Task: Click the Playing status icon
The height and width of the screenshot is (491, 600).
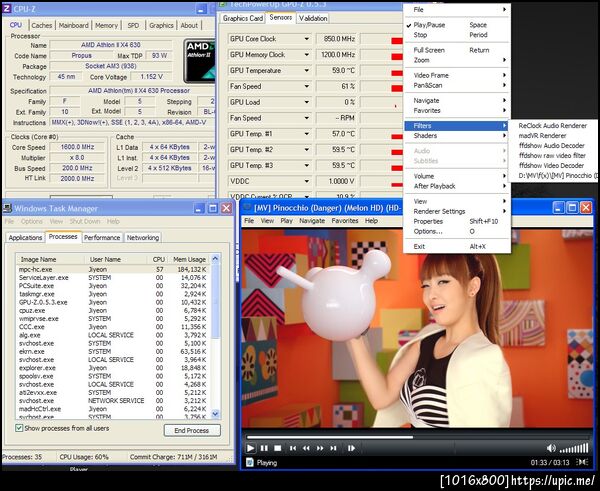Action: click(250, 462)
